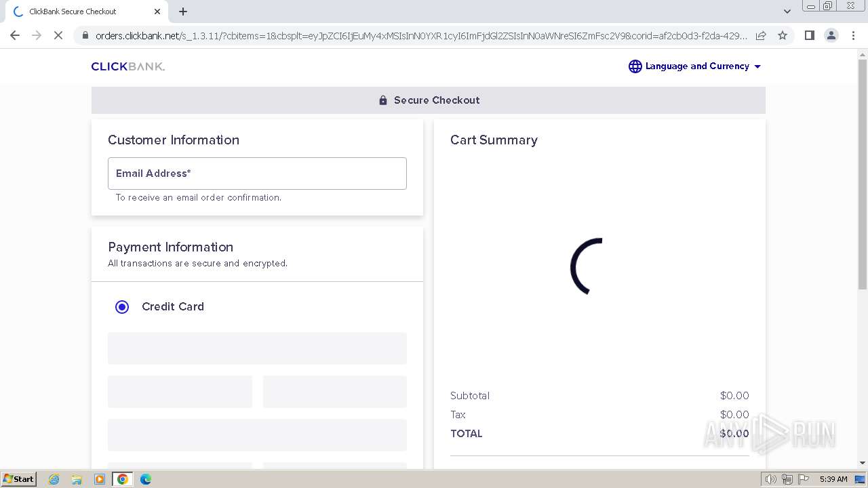Open Windows Media Player from taskbar
This screenshot has width=868, height=488.
coord(100,479)
